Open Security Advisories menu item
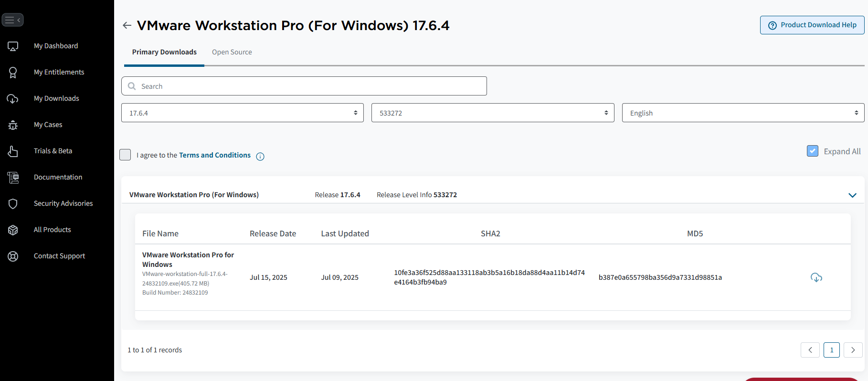This screenshot has height=381, width=868. (63, 203)
